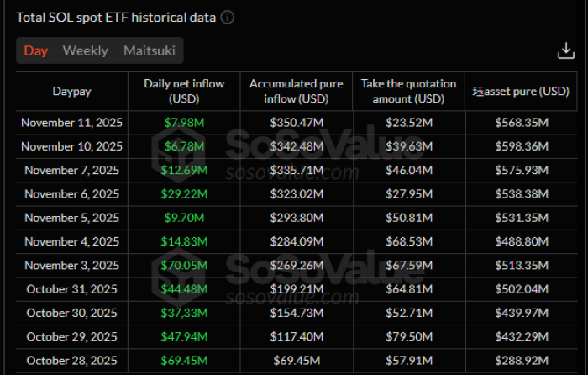The height and width of the screenshot is (375, 588).
Task: Switch to the Weekly tab
Action: pos(86,50)
